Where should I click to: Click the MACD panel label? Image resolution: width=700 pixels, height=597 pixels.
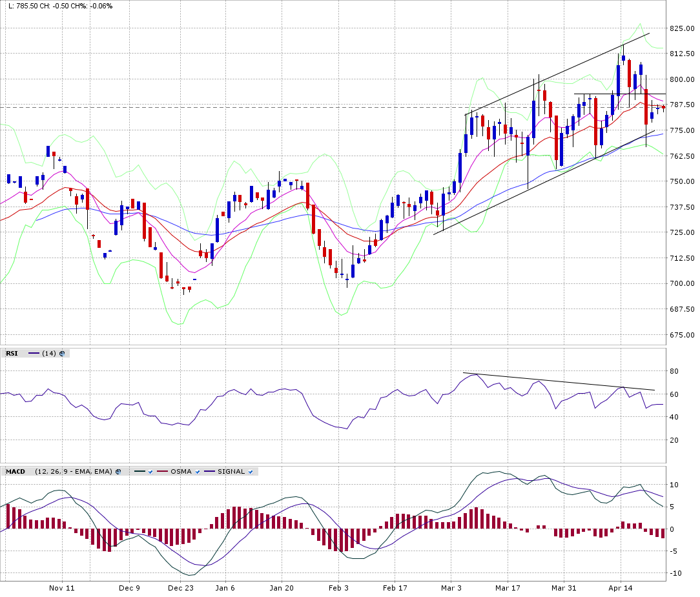(x=15, y=472)
